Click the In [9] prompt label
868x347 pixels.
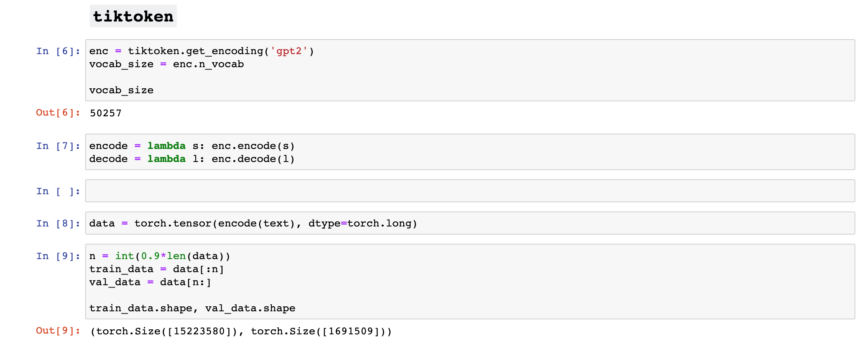(58, 256)
